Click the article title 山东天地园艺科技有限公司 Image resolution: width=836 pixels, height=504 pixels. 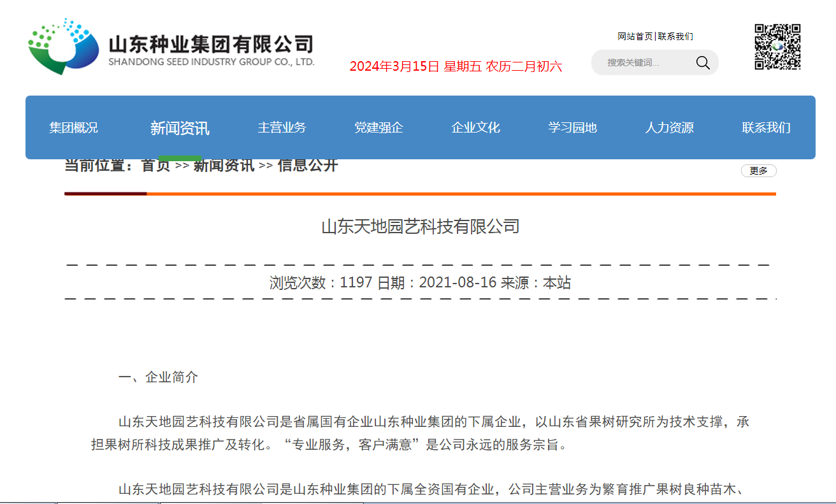(x=421, y=226)
